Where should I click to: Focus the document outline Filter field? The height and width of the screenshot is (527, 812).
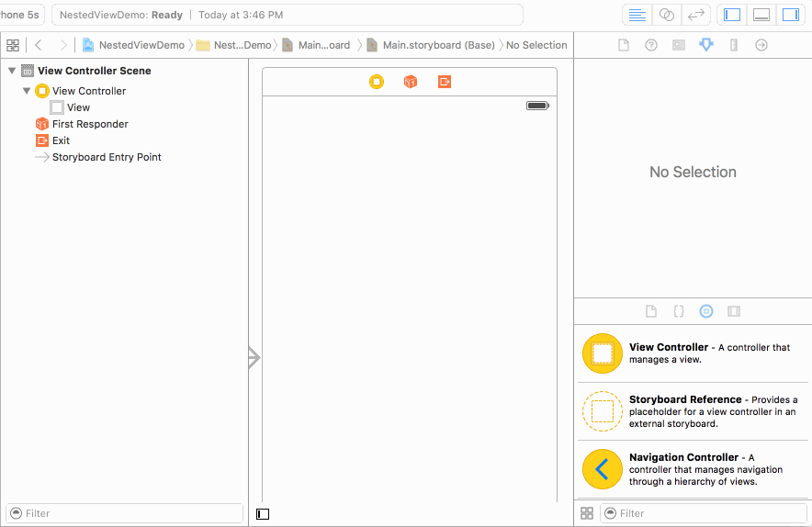pyautogui.click(x=124, y=513)
